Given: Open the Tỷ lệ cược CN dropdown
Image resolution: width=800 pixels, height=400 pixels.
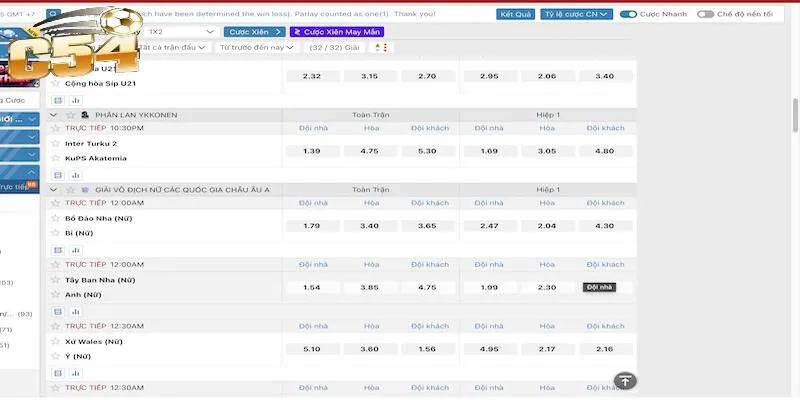Looking at the screenshot, I should click(576, 15).
